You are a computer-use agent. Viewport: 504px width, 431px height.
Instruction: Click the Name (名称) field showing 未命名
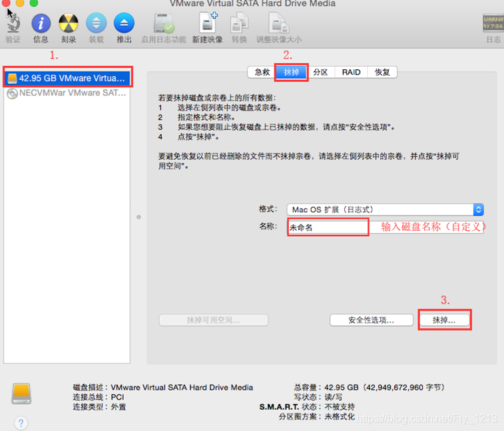385,227
